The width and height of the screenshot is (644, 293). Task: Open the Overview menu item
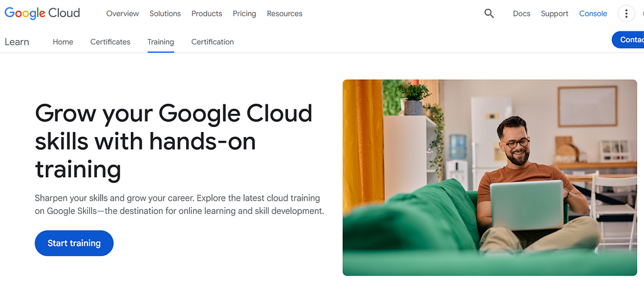123,13
